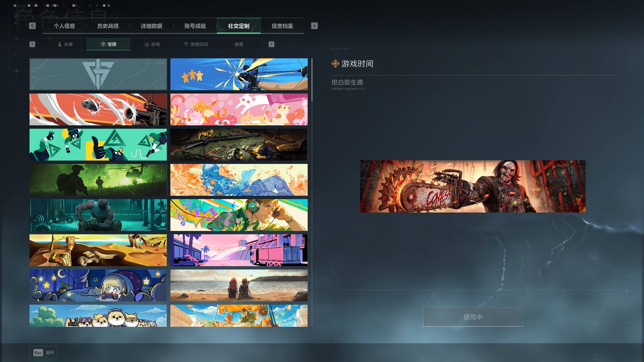Viewport: 644px width, 362px height.
Task: Choose the headphones music dog tag banner
Action: [239, 215]
